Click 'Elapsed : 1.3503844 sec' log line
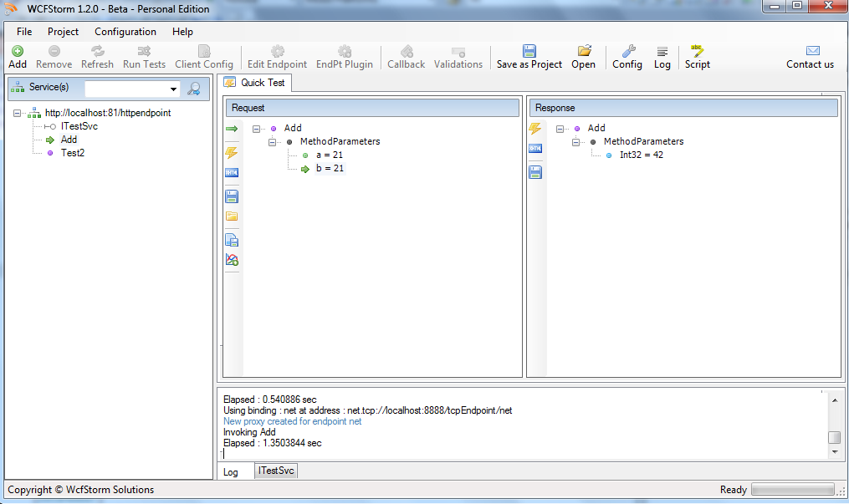The width and height of the screenshot is (849, 504). (273, 443)
